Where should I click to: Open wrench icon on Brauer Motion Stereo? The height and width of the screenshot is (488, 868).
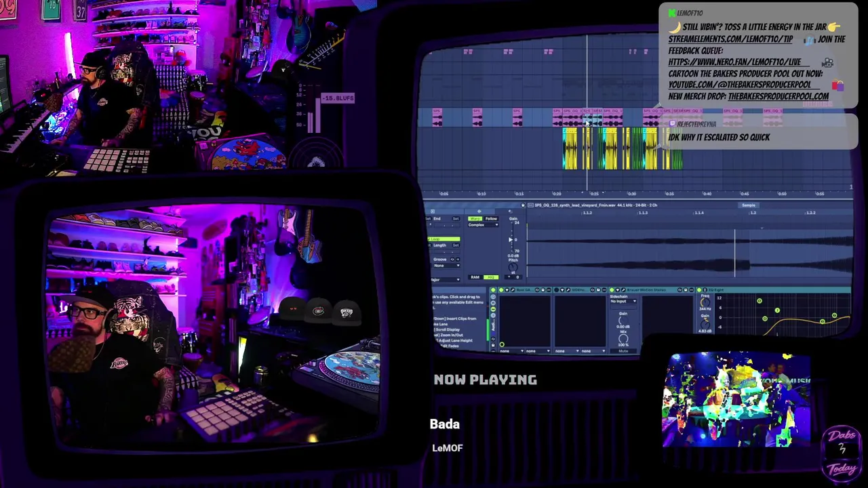click(623, 290)
